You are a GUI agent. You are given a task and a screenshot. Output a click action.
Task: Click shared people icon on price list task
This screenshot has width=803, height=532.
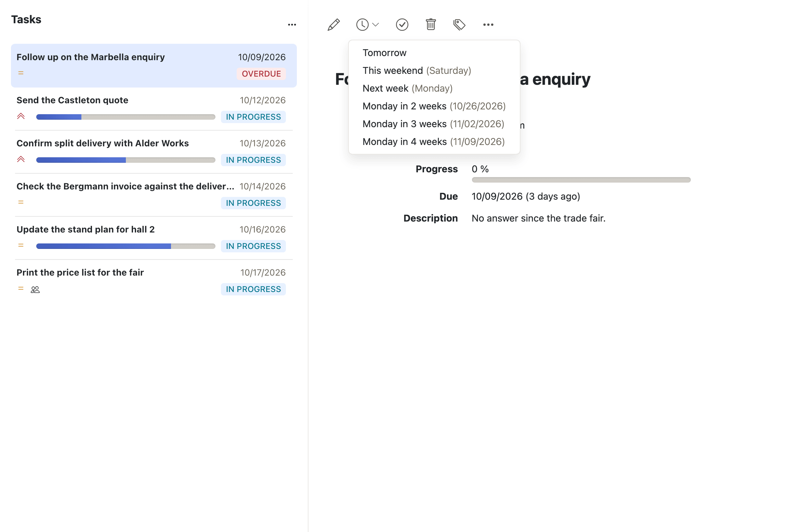click(x=35, y=290)
